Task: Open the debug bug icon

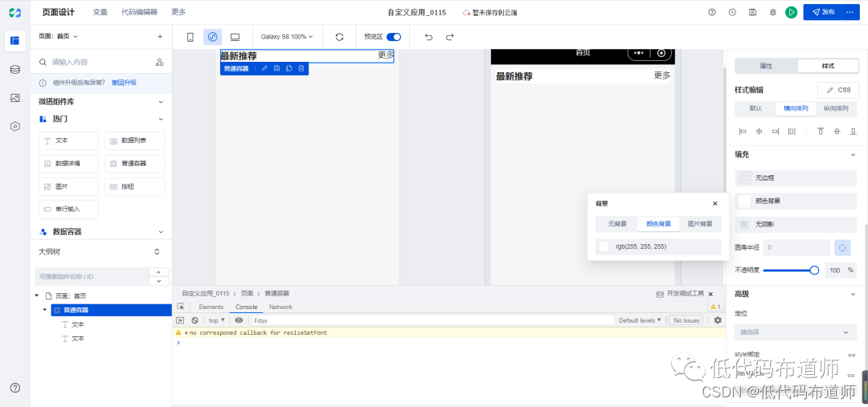Action: tap(773, 12)
